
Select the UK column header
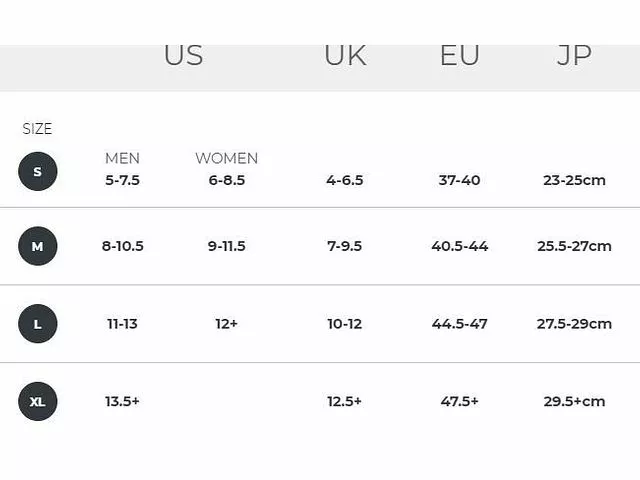[x=345, y=56]
